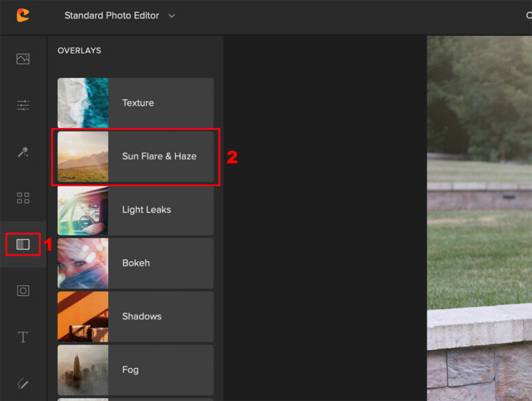
Task: Open the Text tool icon
Action: click(x=23, y=337)
